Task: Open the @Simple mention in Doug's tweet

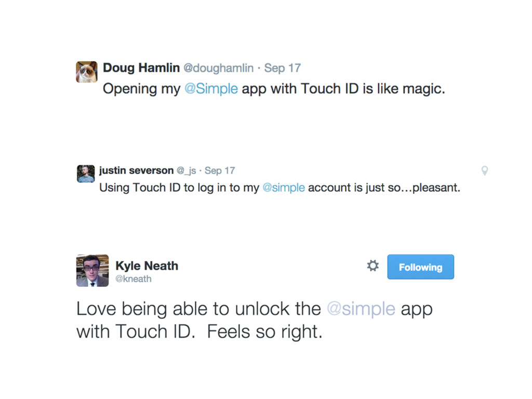Action: tap(211, 88)
